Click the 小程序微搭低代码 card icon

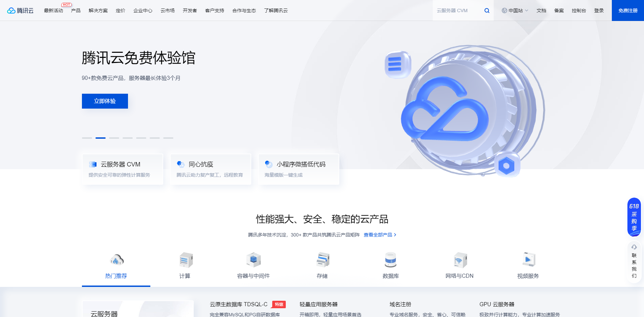(269, 164)
